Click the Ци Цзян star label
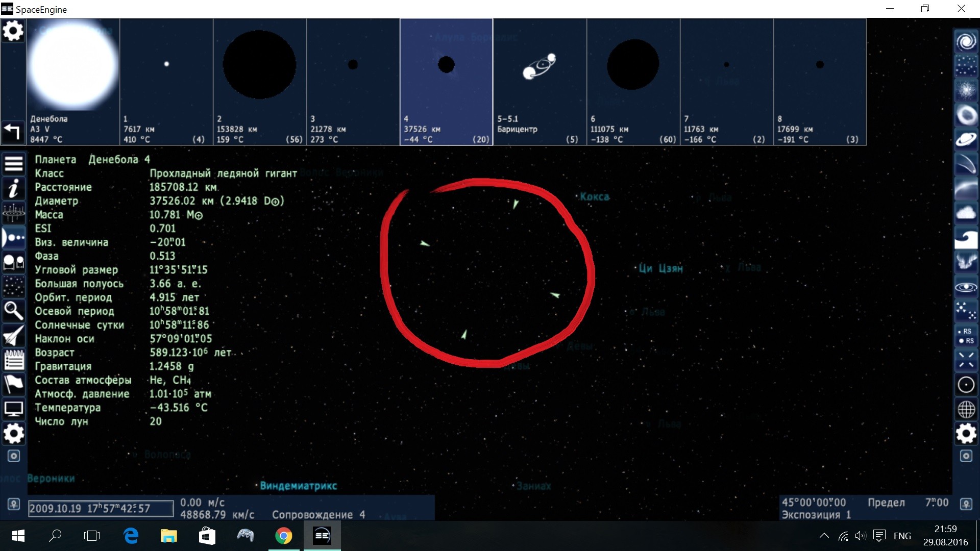This screenshot has width=980, height=551. coord(660,268)
